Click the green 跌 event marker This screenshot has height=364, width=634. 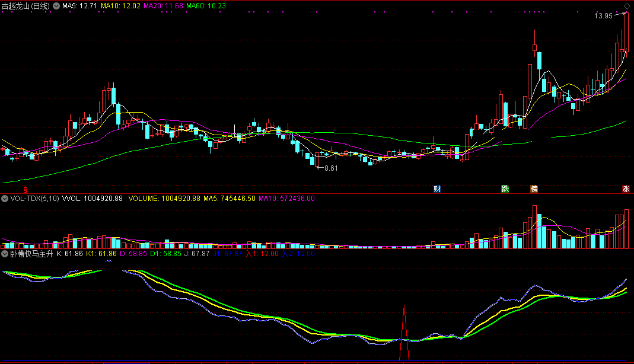click(x=505, y=189)
